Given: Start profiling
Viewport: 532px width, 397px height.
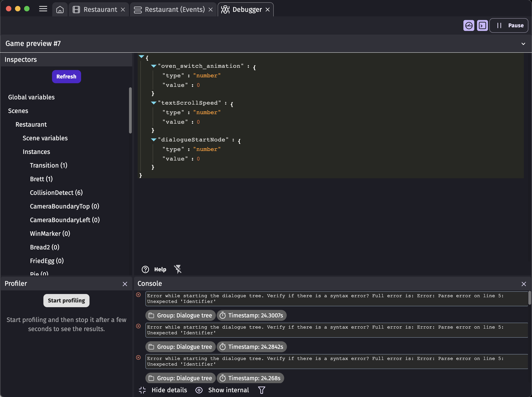Looking at the screenshot, I should (x=67, y=301).
